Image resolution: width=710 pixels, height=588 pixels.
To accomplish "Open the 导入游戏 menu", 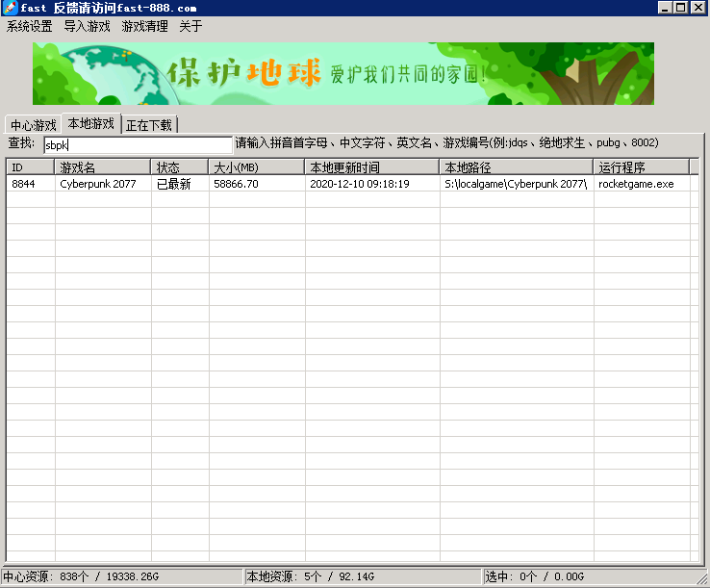I will (x=87, y=26).
